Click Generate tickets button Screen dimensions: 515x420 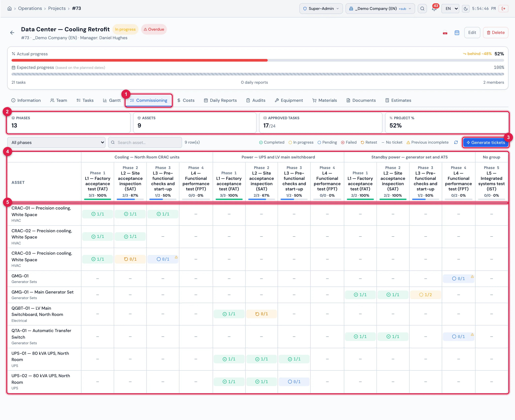click(x=485, y=142)
